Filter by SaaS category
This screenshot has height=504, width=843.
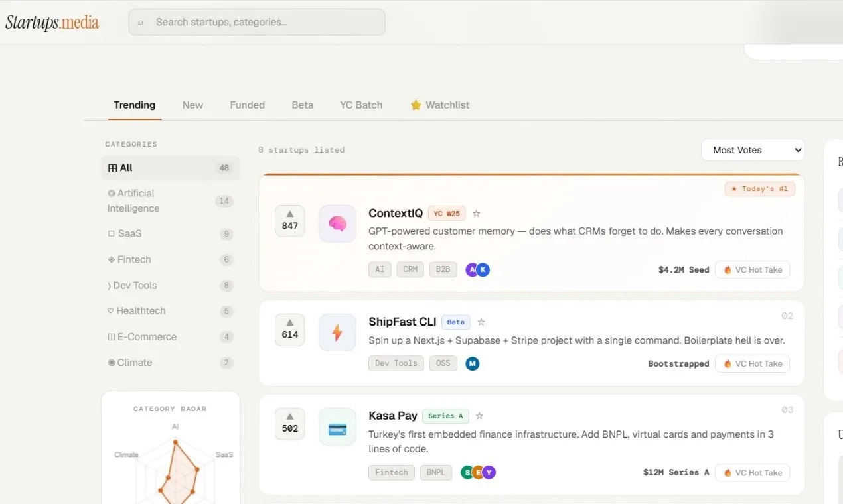(x=171, y=233)
